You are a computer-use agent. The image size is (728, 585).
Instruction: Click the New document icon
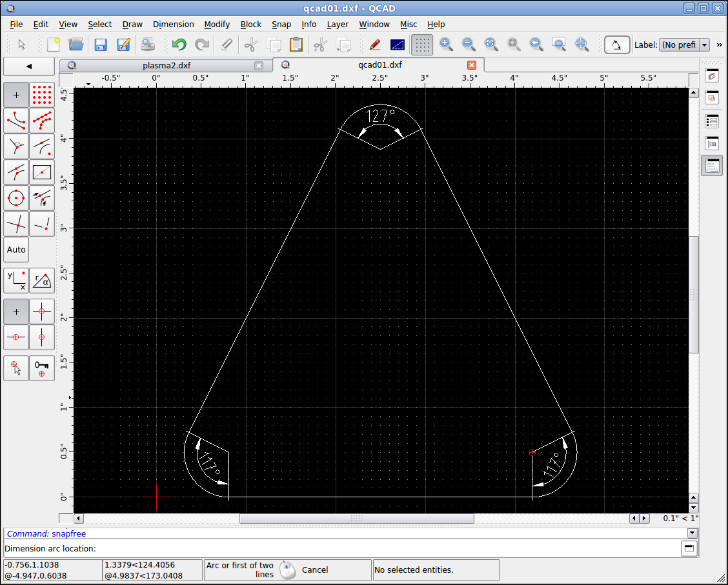[54, 45]
